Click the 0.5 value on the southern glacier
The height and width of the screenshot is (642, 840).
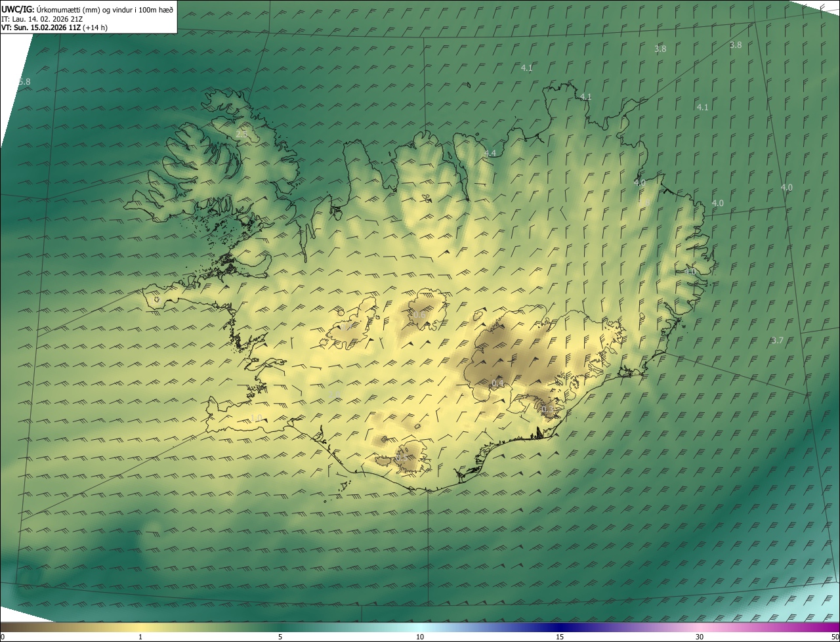[x=401, y=458]
